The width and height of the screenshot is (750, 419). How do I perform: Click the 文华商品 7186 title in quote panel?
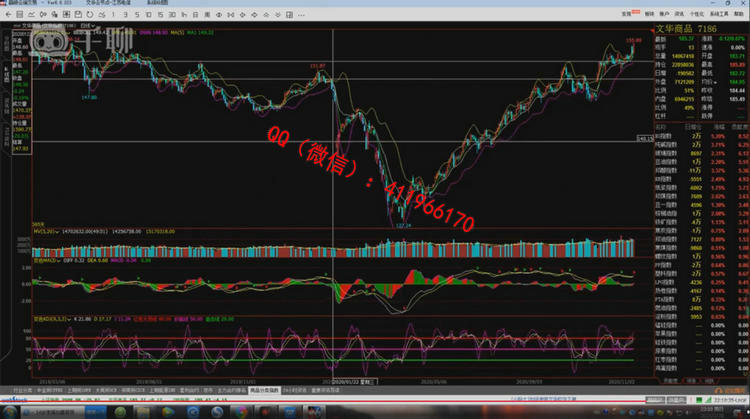click(686, 29)
